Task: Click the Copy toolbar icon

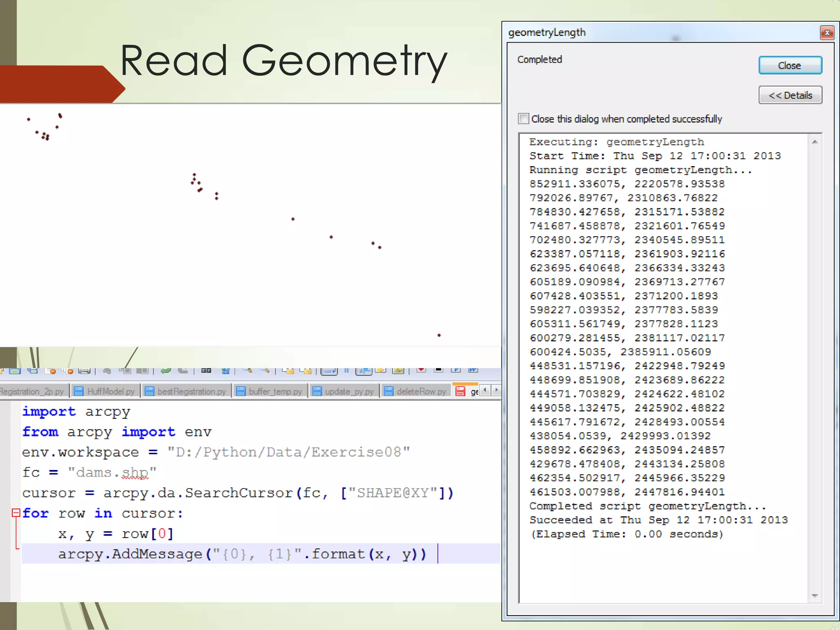Action: point(125,371)
